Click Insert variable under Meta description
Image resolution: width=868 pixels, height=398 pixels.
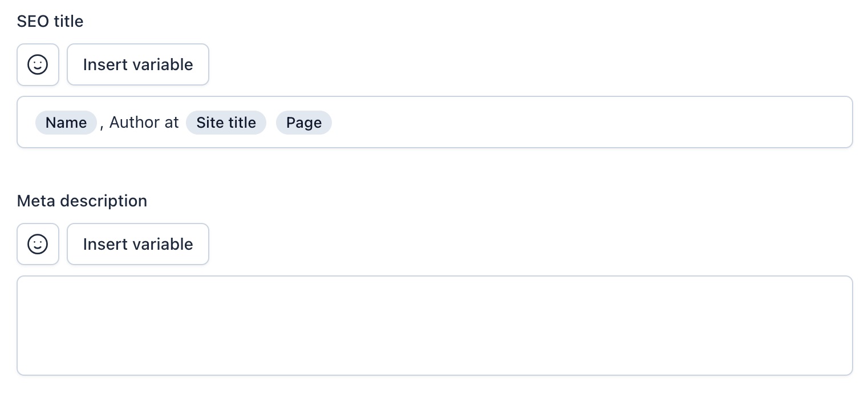pyautogui.click(x=138, y=244)
